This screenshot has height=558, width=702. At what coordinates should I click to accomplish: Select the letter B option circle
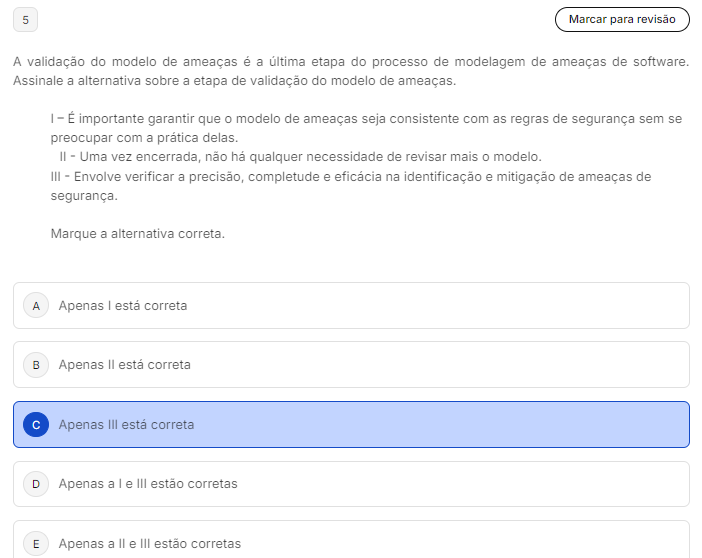[36, 365]
